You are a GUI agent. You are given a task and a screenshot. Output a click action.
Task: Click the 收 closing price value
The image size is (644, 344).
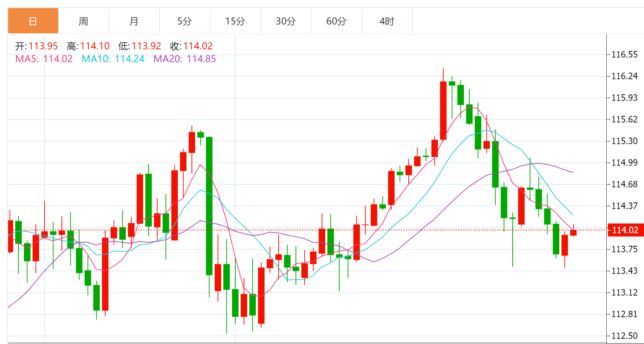click(x=198, y=46)
